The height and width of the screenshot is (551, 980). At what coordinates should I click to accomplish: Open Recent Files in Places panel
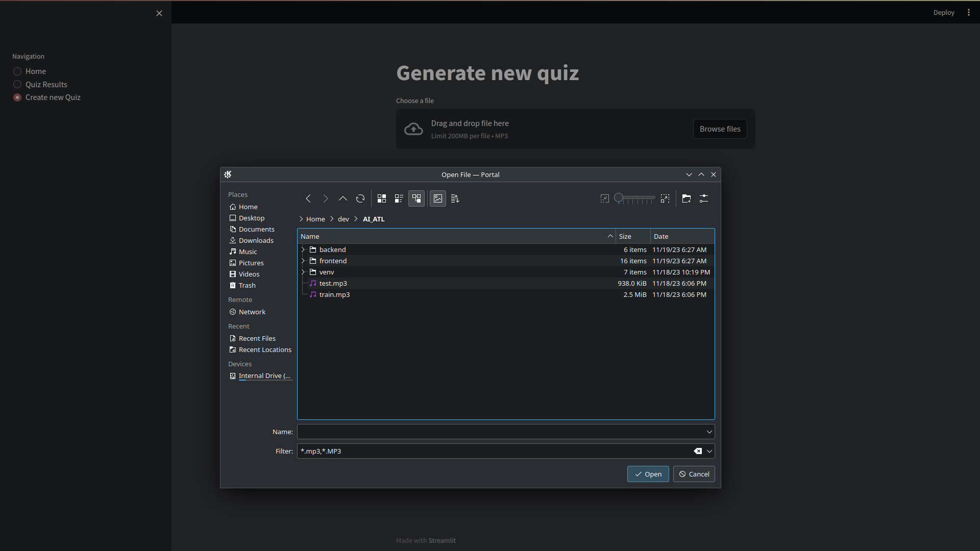click(x=257, y=338)
